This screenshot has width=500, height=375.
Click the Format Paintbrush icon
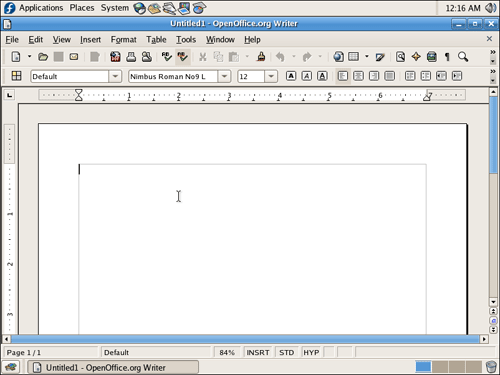[261, 57]
